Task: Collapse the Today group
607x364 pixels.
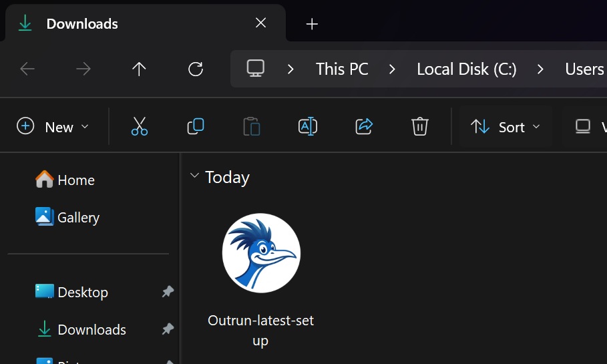Action: click(194, 176)
